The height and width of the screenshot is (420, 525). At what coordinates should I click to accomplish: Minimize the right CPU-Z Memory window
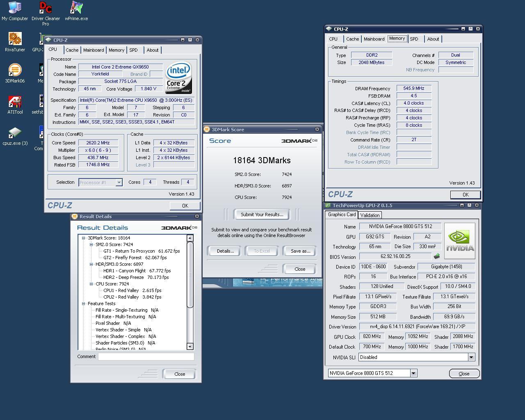pyautogui.click(x=463, y=29)
